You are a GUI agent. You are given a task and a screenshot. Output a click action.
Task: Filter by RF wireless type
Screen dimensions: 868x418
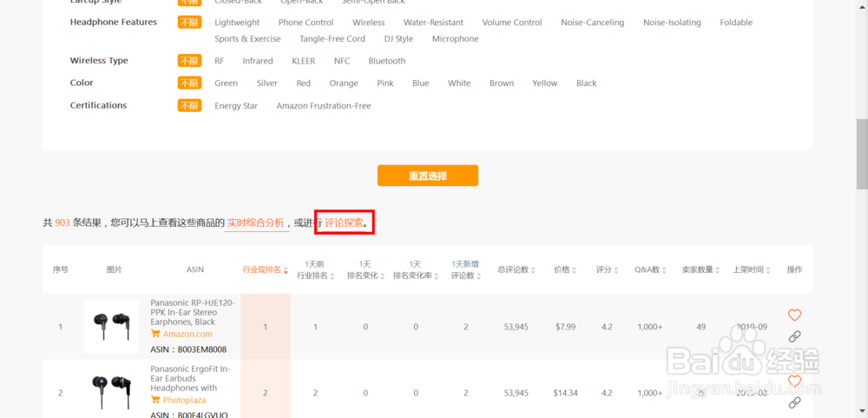click(220, 61)
